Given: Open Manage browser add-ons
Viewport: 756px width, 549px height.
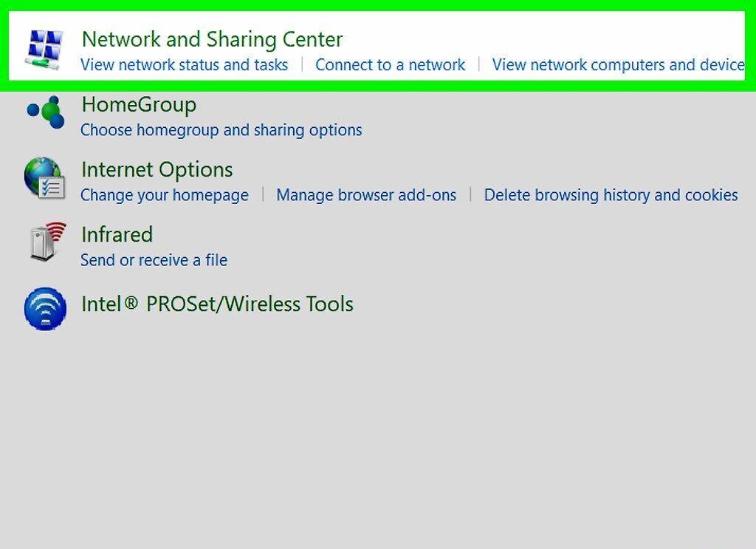Looking at the screenshot, I should point(366,195).
